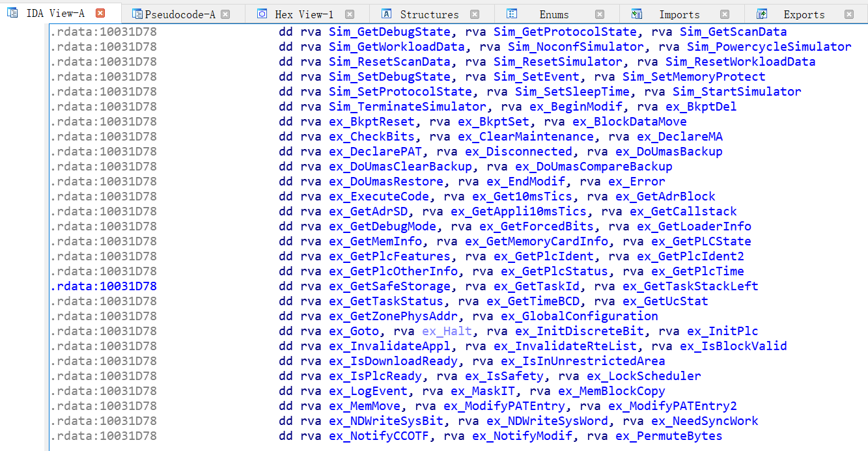This screenshot has width=868, height=451.
Task: Close the Hex View-1 tab
Action: pyautogui.click(x=350, y=14)
